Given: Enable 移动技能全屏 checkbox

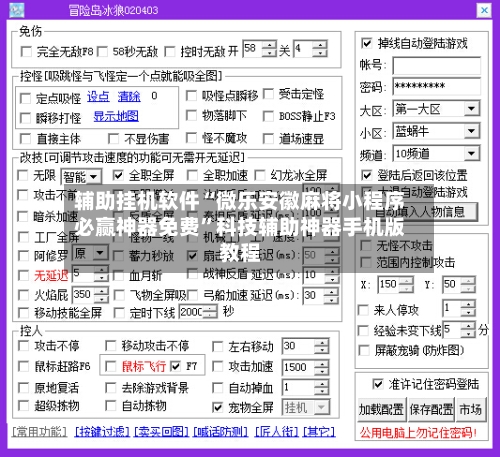Looking at the screenshot, I should tap(23, 313).
